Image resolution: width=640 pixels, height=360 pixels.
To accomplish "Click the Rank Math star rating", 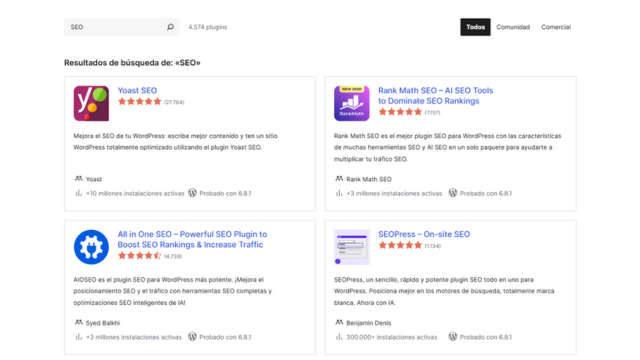I will 400,112.
